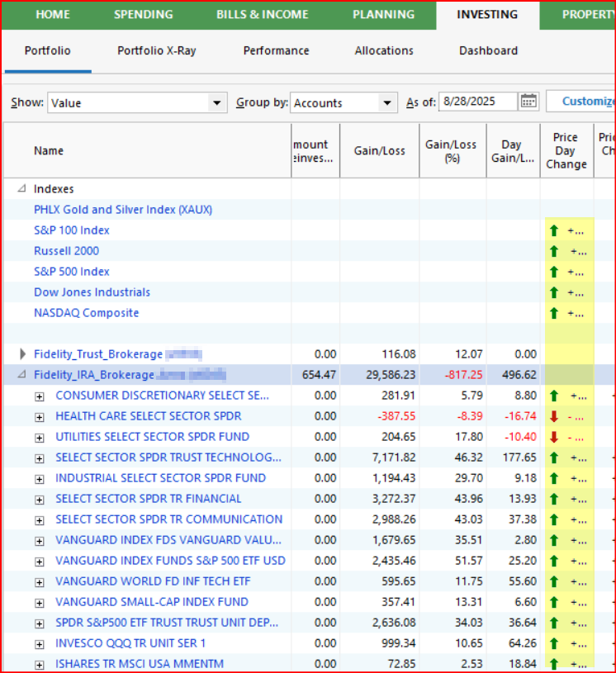
Task: Click the -387.55 gain/loss value
Action: 396,416
